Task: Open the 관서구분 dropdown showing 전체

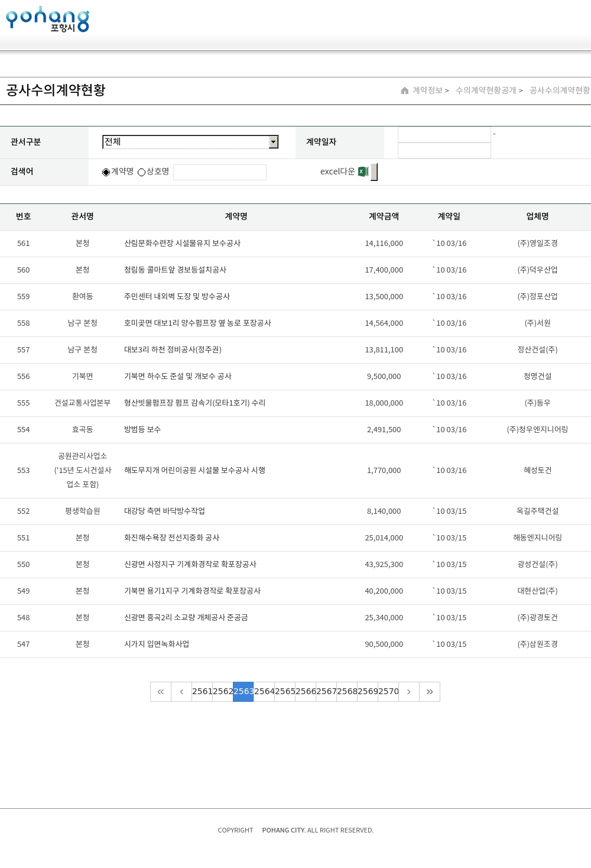Action: pos(186,142)
